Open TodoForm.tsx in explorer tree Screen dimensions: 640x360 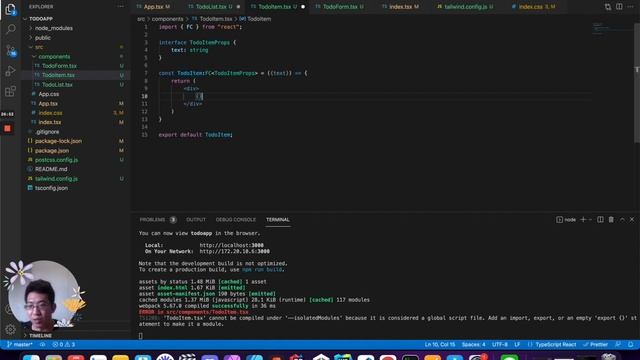pyautogui.click(x=59, y=66)
